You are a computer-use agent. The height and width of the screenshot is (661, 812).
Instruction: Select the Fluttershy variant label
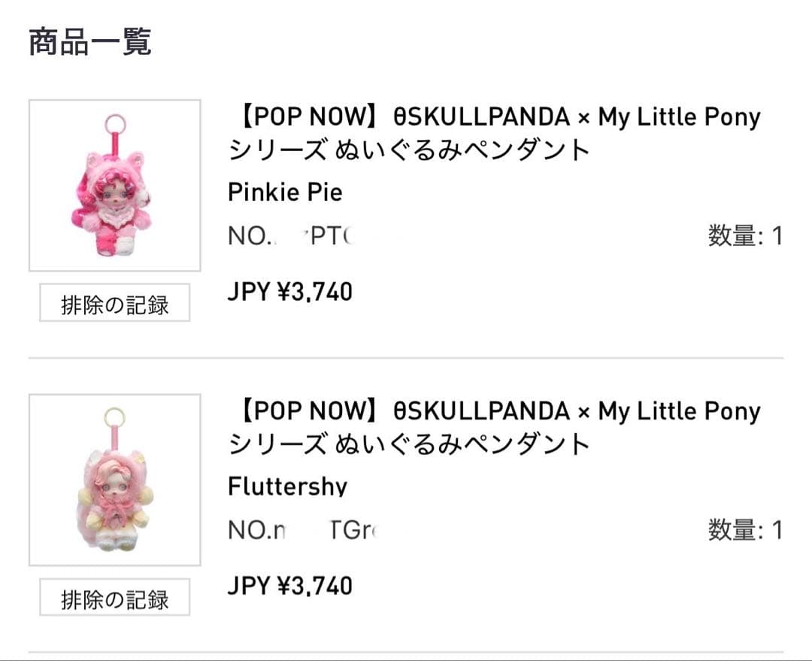point(287,487)
